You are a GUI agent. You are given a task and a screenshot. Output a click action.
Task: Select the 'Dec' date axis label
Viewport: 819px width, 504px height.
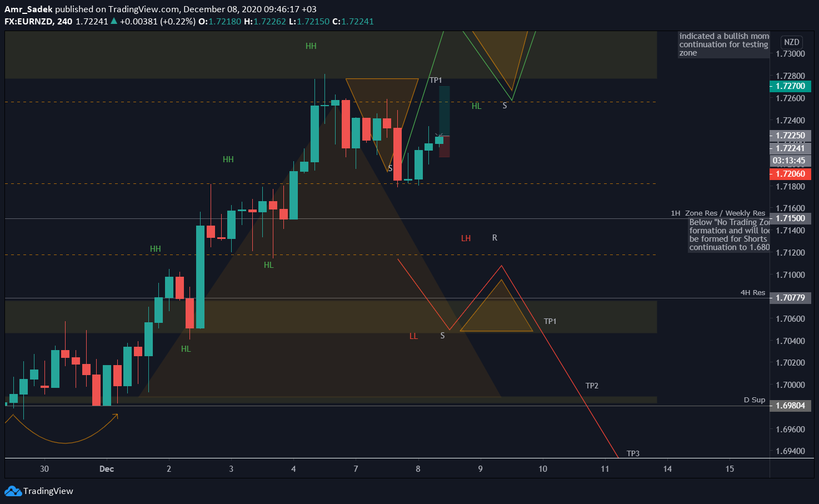[107, 469]
